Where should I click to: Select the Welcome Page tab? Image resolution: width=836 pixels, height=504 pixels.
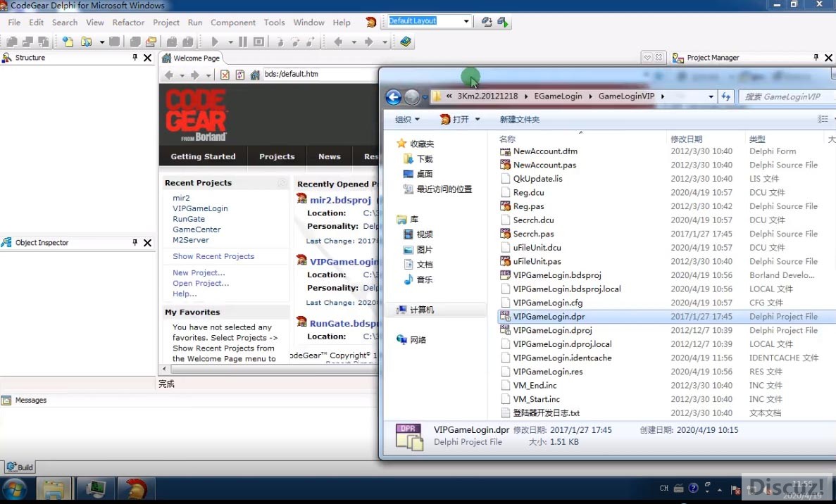[x=191, y=58]
